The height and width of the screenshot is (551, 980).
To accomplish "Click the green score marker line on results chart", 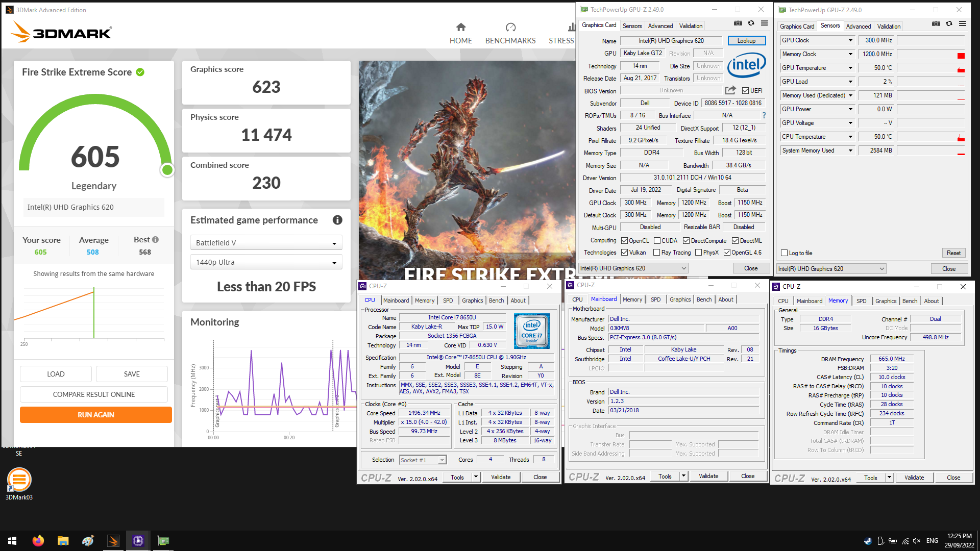I will [94, 313].
